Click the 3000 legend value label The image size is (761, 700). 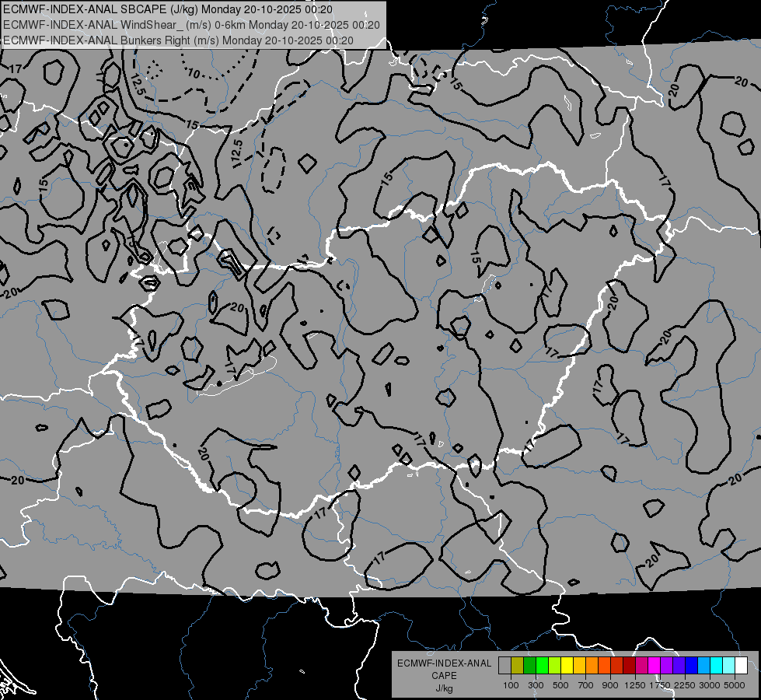(x=710, y=685)
